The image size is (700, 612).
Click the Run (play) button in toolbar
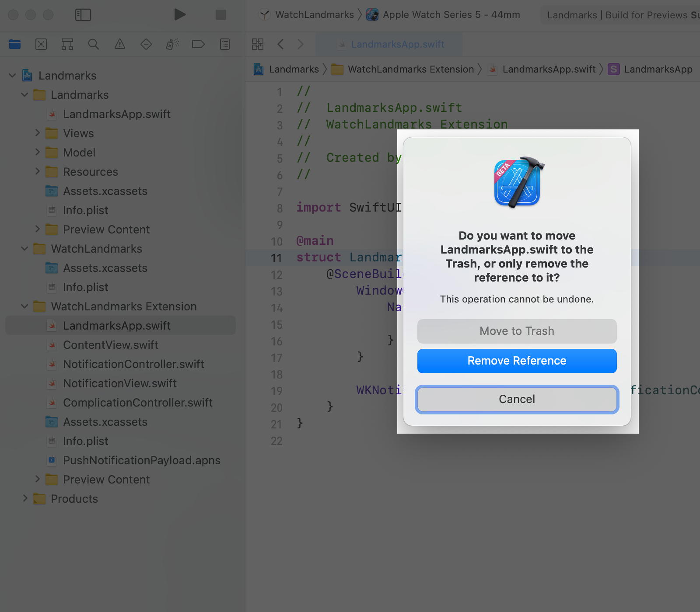coord(179,14)
